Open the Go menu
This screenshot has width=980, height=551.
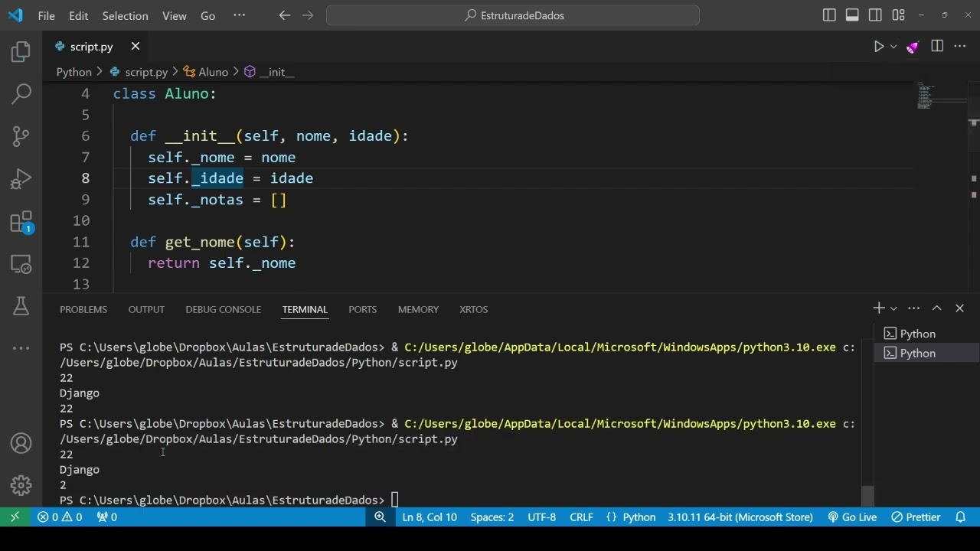pos(207,15)
